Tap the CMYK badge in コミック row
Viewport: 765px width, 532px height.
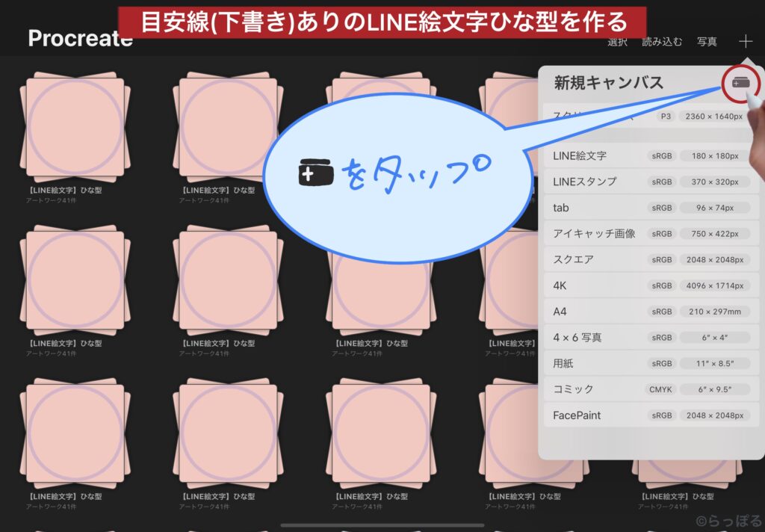click(660, 389)
